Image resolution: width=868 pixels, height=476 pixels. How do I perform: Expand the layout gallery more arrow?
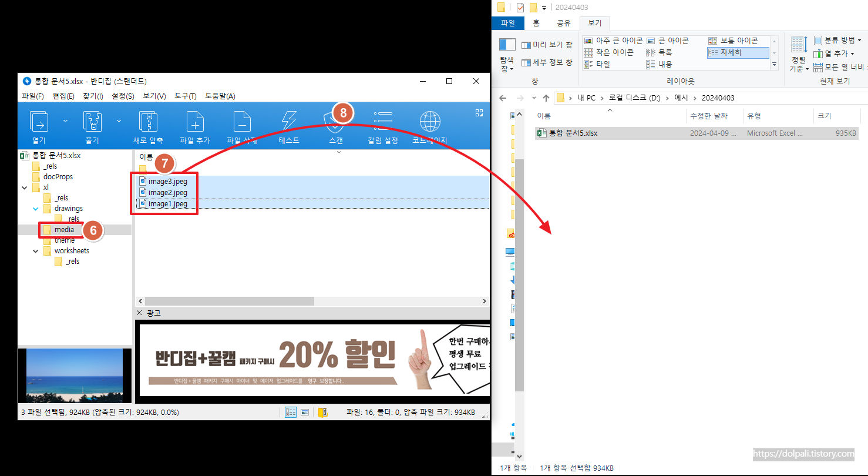[775, 64]
